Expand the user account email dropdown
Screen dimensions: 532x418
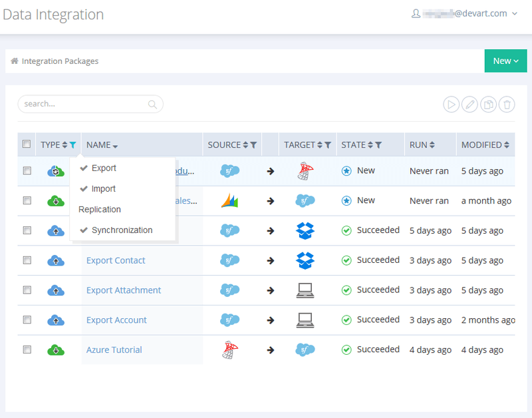tap(464, 13)
